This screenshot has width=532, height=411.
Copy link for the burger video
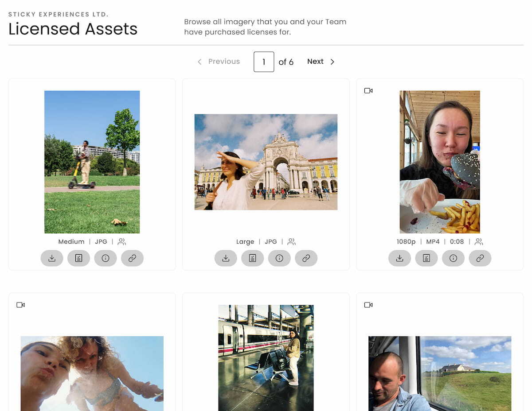[x=480, y=258]
